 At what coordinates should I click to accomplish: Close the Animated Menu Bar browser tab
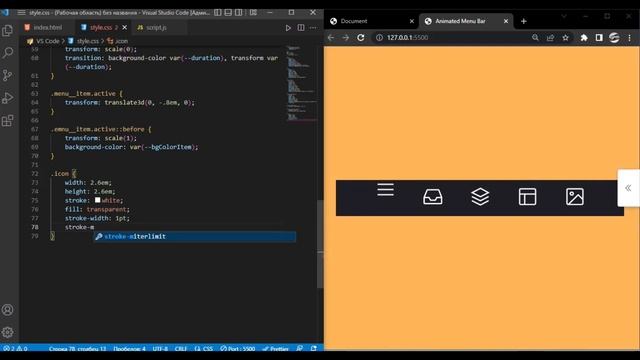point(506,21)
